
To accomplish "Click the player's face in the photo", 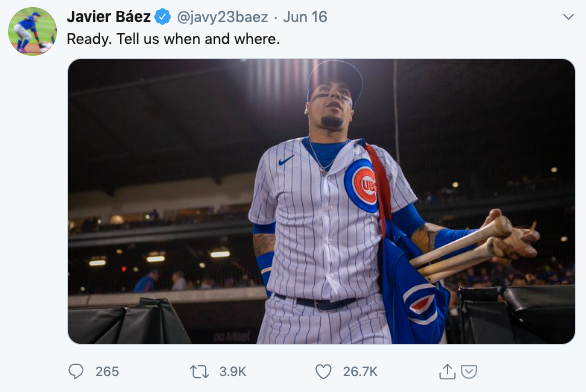I will click(331, 105).
